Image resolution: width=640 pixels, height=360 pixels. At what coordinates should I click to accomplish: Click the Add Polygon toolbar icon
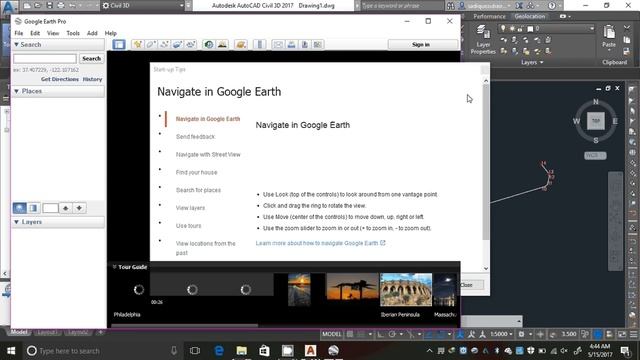coord(151,44)
